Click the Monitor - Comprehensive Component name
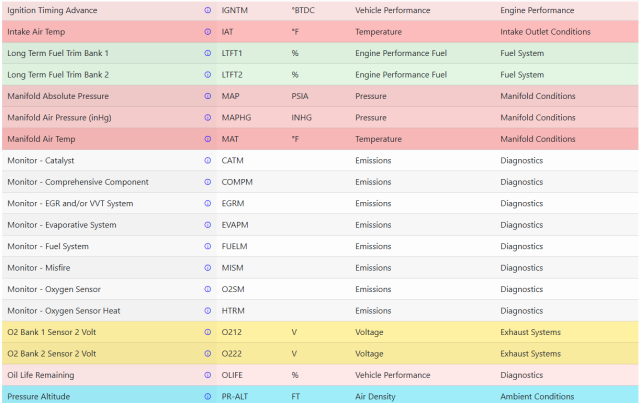 78,182
